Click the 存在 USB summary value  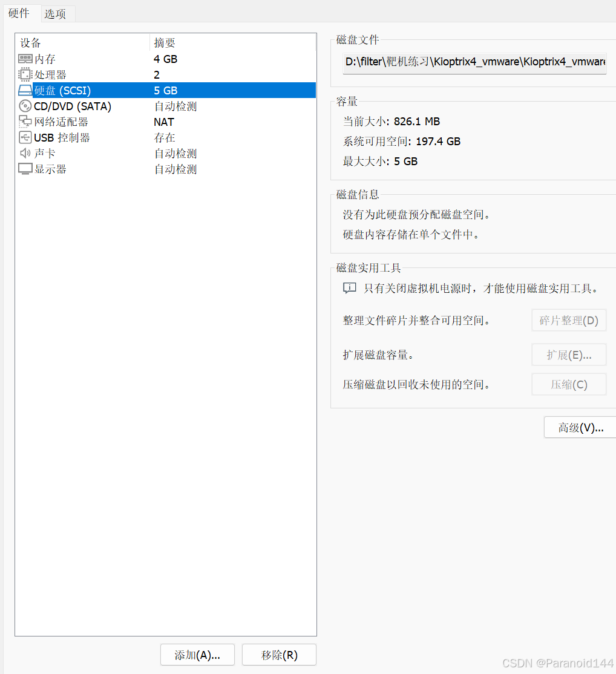(165, 137)
